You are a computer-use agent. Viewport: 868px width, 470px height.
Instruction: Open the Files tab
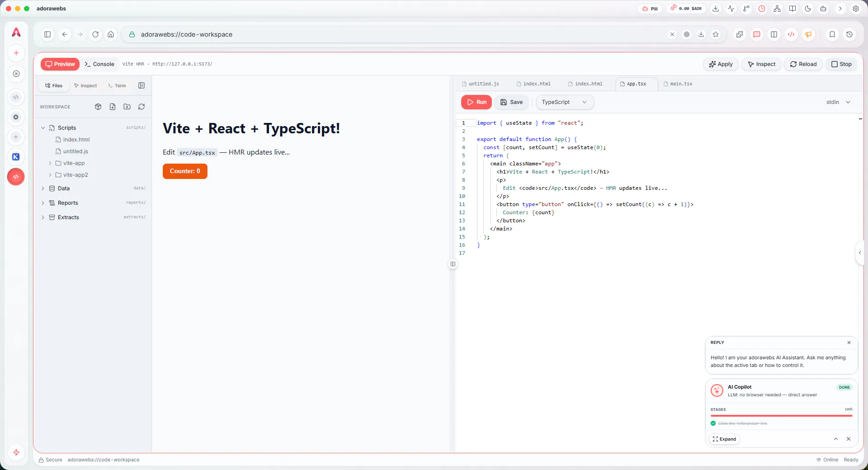54,85
